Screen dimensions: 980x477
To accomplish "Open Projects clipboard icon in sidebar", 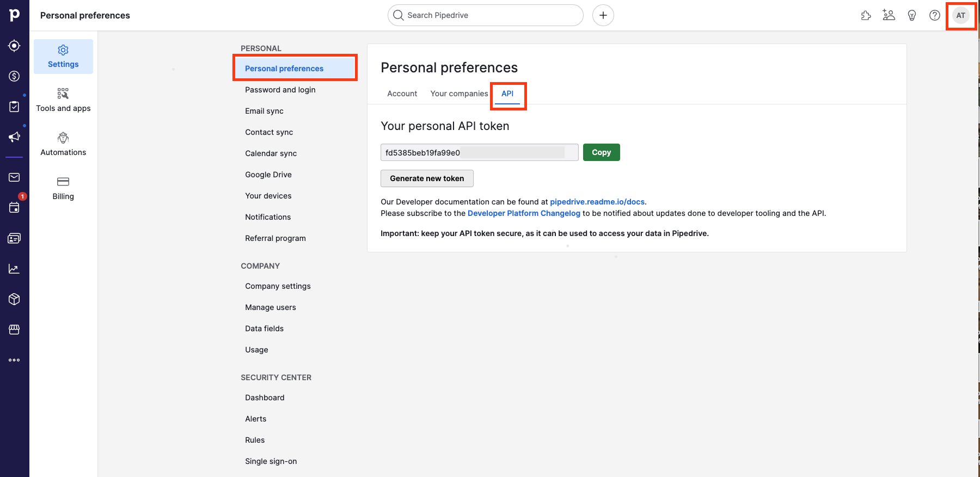I will [15, 107].
